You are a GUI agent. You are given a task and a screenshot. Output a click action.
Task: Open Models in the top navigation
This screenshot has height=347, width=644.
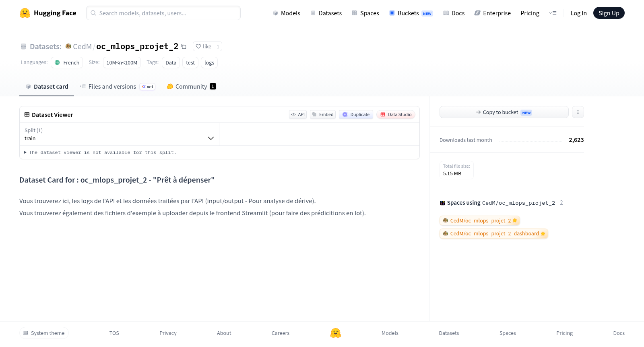tap(286, 13)
